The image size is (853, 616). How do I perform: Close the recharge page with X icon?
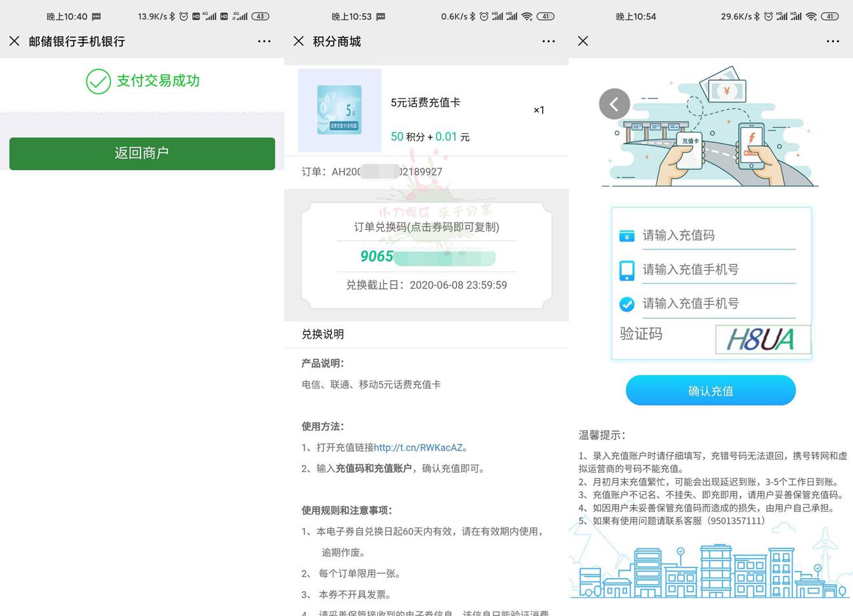tap(583, 41)
